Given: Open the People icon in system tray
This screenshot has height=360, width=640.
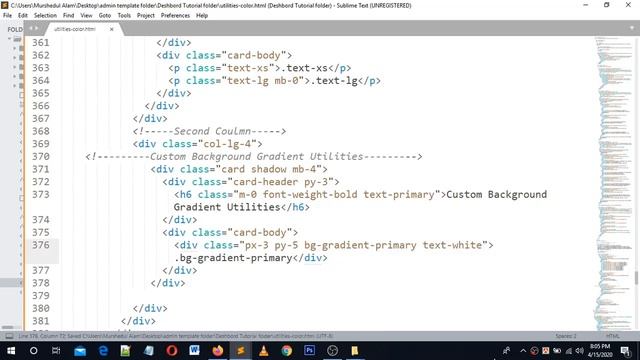Looking at the screenshot, I should pos(507,351).
